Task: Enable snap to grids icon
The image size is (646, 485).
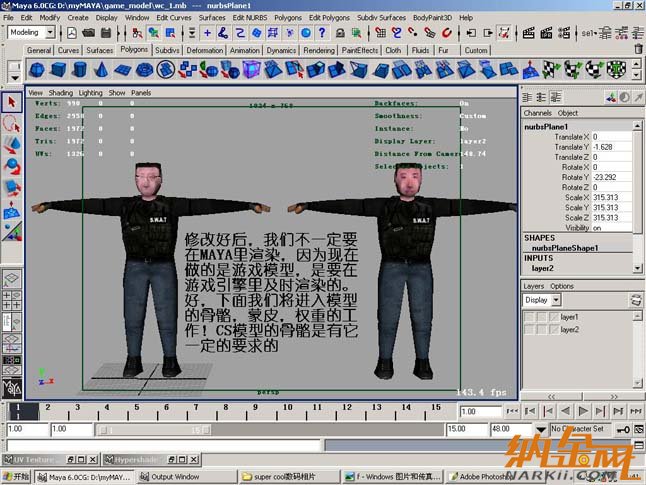Action: coord(381,33)
